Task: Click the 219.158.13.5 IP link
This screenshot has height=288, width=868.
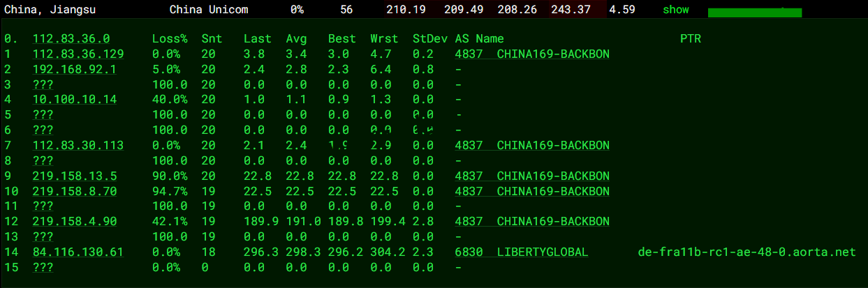Action: pyautogui.click(x=74, y=176)
